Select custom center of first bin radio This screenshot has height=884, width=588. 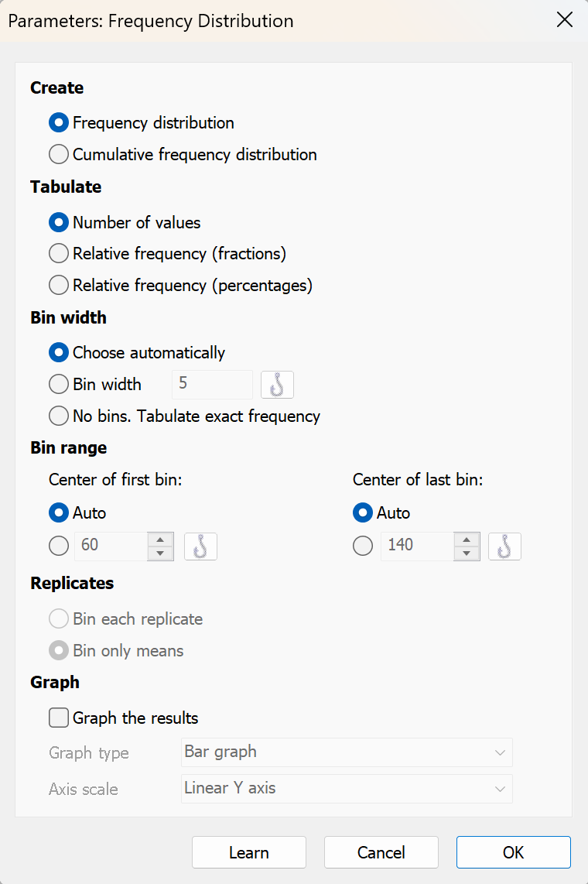pos(59,546)
